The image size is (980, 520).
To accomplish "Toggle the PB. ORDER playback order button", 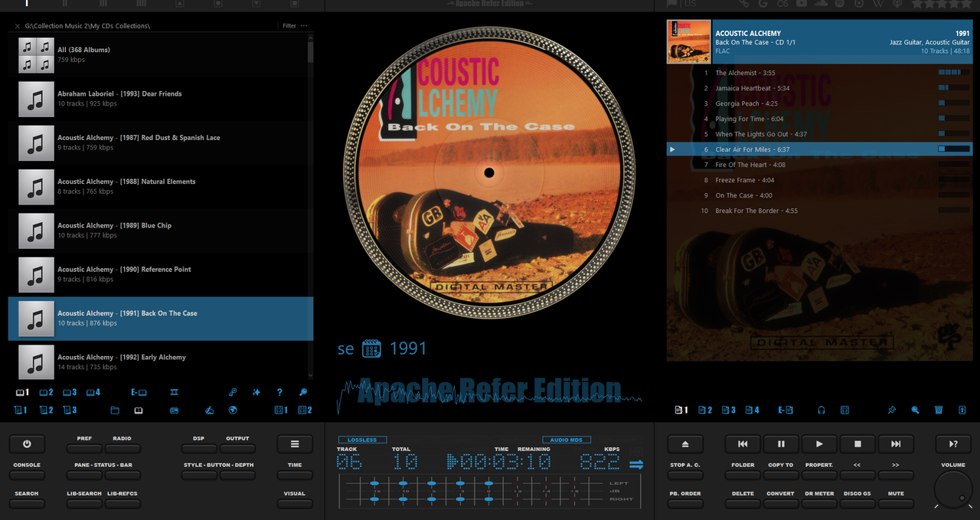I will [685, 503].
